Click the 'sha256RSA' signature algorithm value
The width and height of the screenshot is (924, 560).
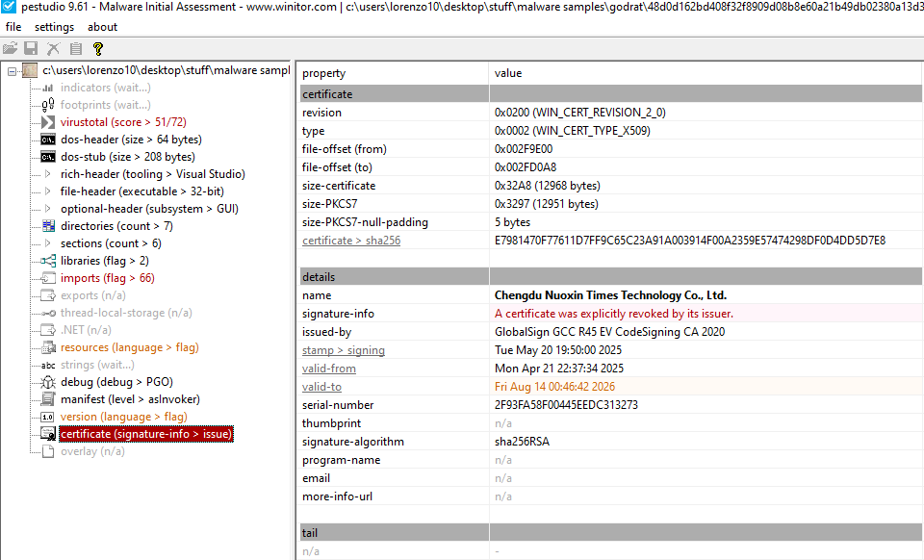522,442
